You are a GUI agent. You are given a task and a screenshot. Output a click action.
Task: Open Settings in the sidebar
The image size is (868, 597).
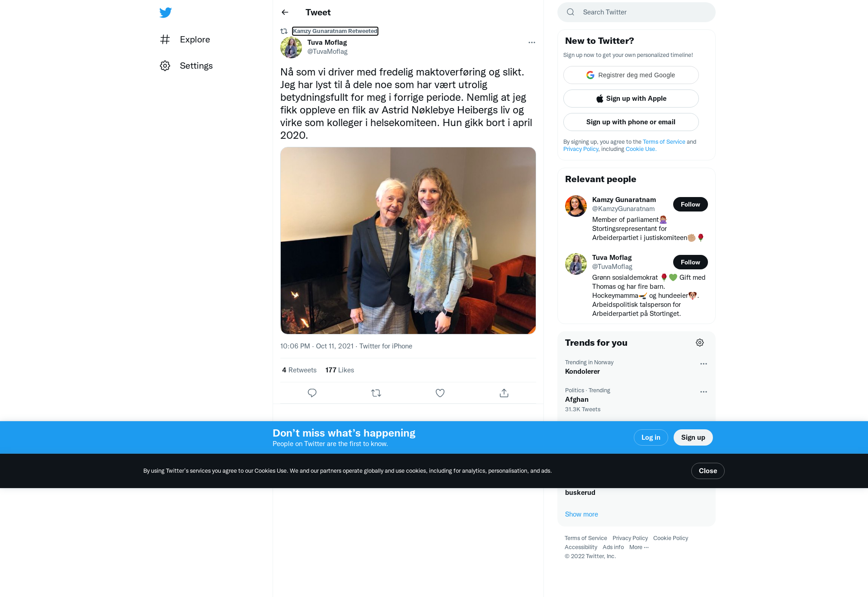[186, 66]
